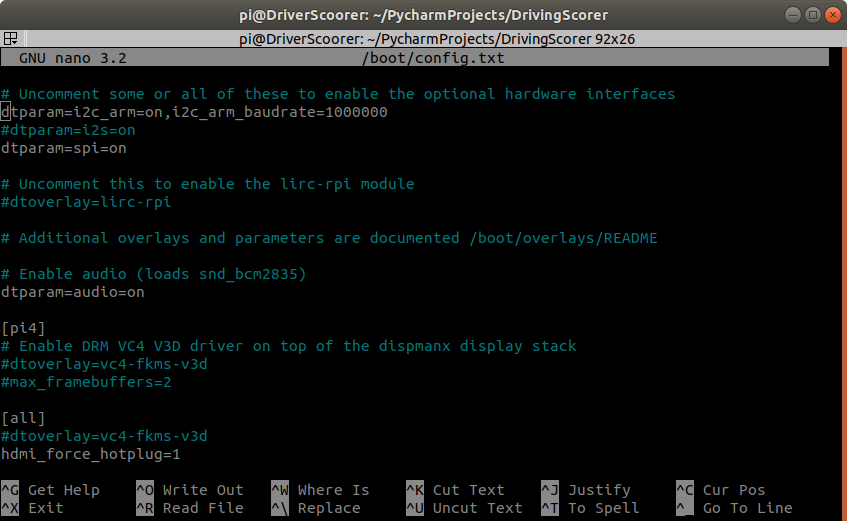Open the Terminator grid layout icon
The width and height of the screenshot is (847, 521).
(10, 38)
